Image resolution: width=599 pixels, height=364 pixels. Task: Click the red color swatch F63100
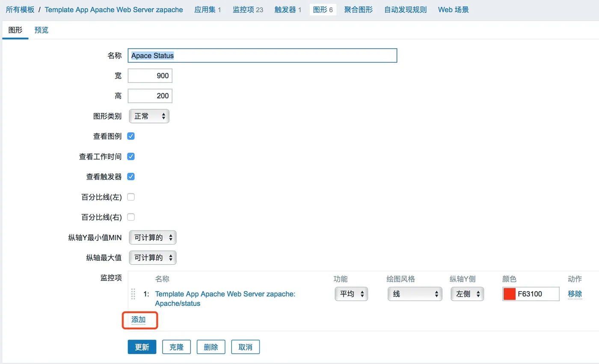point(509,294)
